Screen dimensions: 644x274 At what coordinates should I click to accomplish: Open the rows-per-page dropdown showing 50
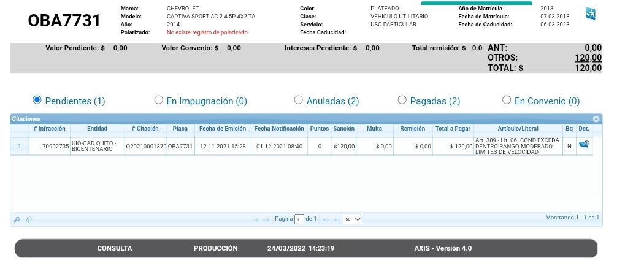353,219
